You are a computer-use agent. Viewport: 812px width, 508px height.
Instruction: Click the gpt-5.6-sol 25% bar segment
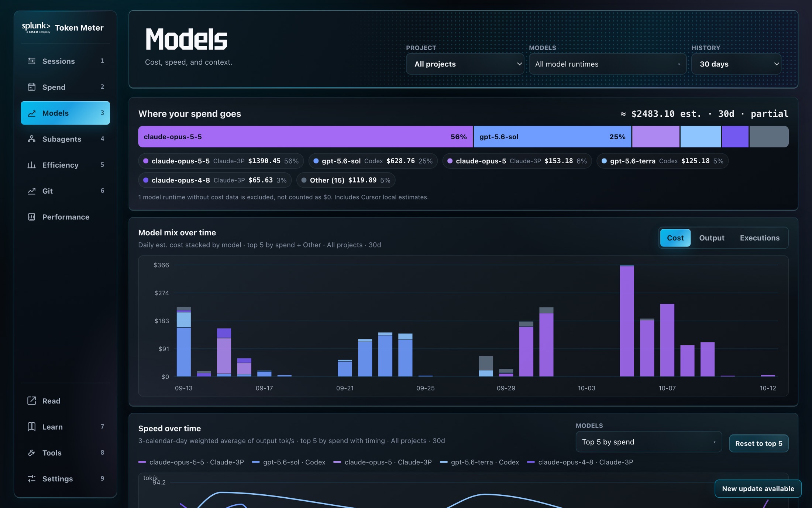tap(552, 137)
